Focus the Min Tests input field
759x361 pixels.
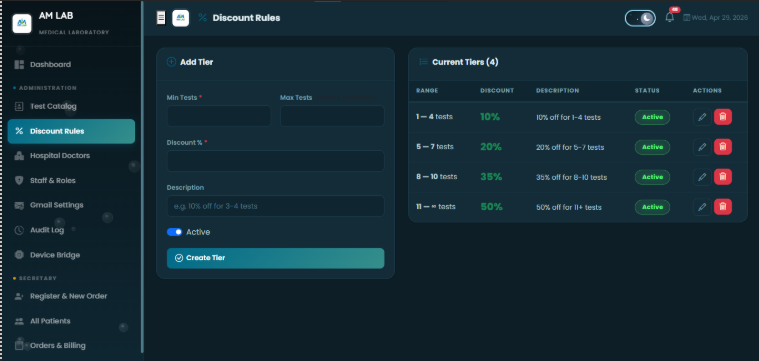(x=219, y=116)
